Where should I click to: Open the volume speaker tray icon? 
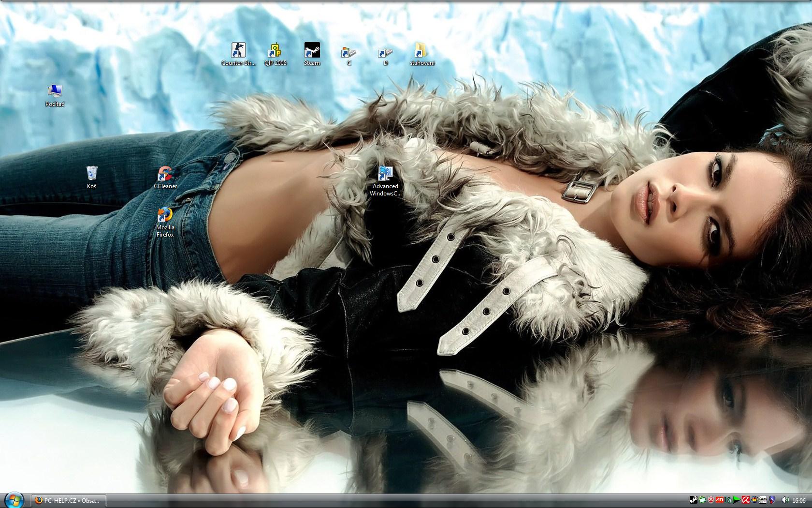click(x=784, y=500)
